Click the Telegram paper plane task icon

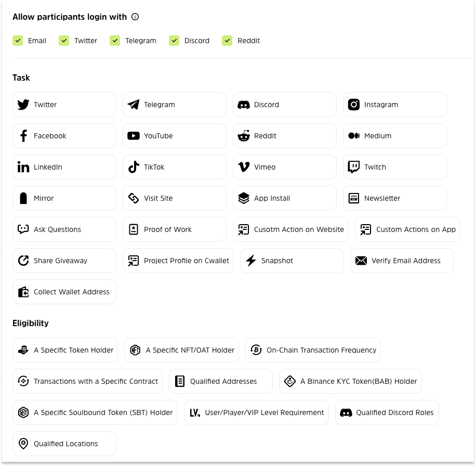pyautogui.click(x=134, y=105)
